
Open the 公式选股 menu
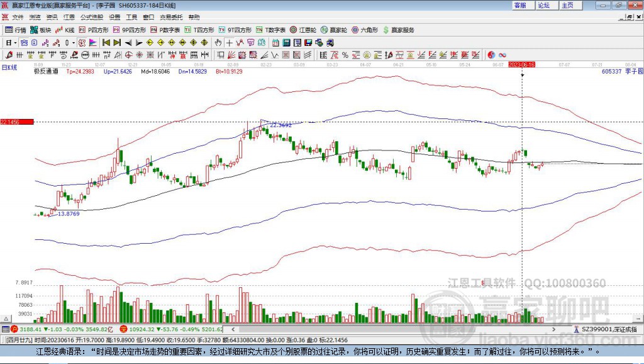pos(92,17)
